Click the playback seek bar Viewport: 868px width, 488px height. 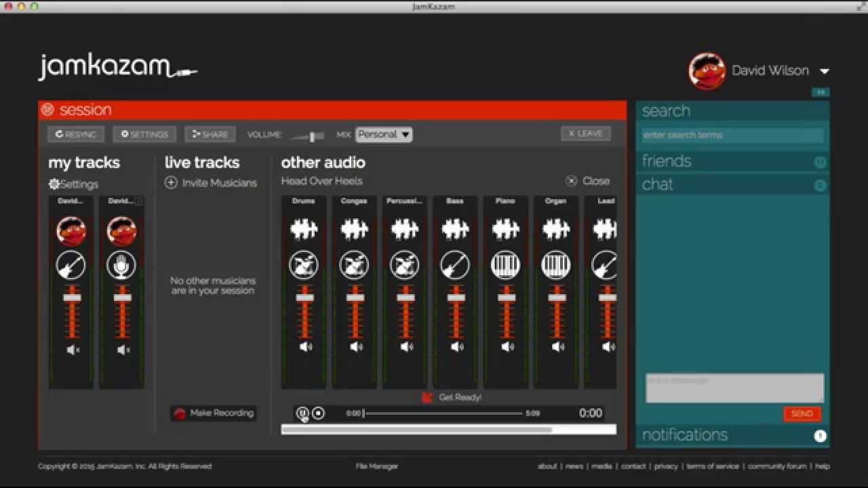(443, 413)
